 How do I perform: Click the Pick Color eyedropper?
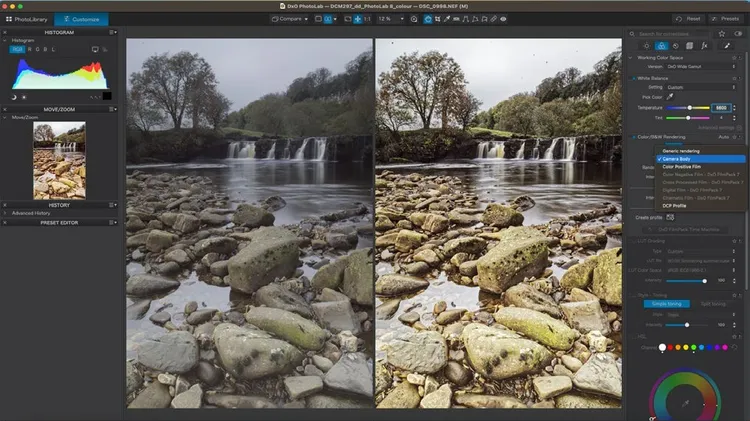[x=670, y=97]
